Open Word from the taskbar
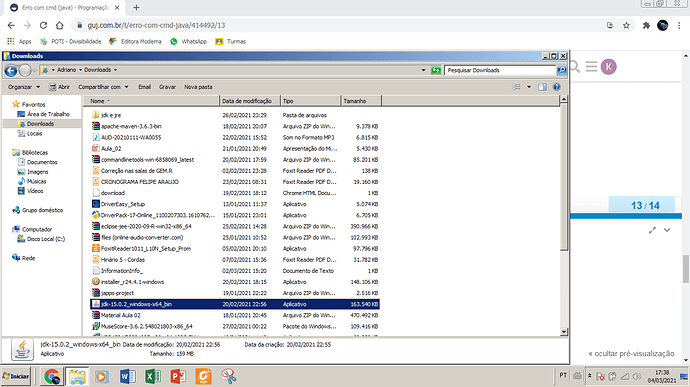 127,376
